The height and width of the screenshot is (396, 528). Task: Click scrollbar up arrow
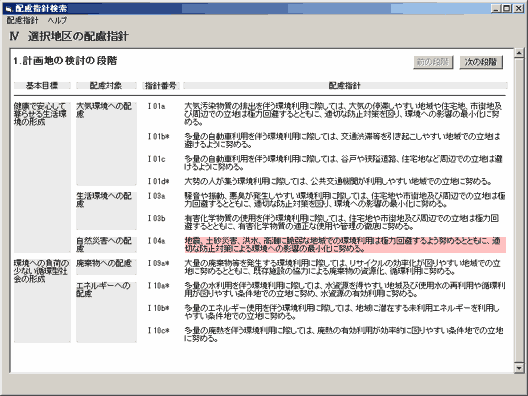point(519,53)
